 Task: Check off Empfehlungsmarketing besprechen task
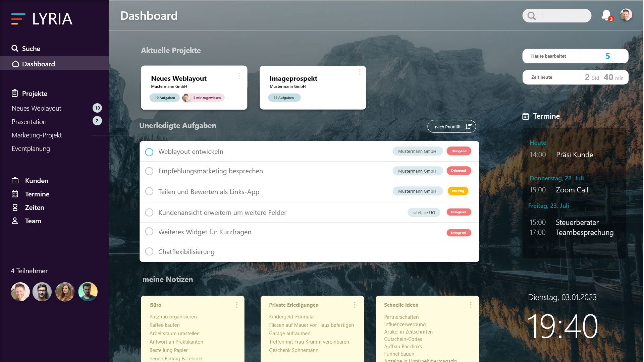tap(149, 171)
